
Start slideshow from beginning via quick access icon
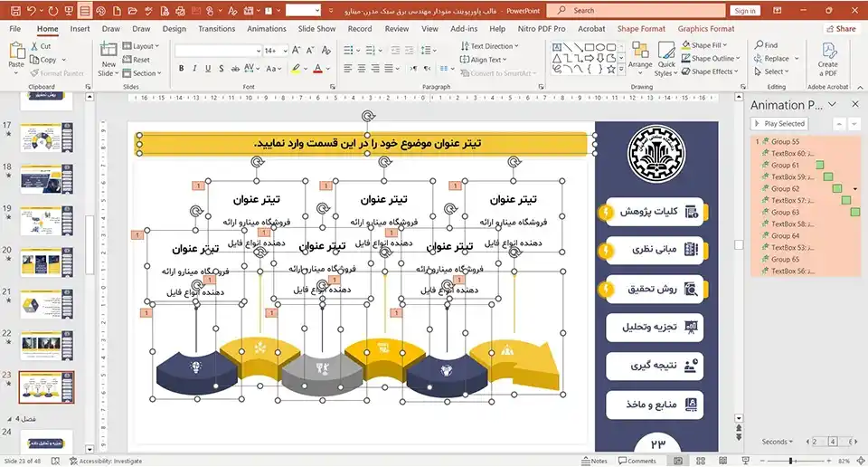pyautogui.click(x=69, y=11)
